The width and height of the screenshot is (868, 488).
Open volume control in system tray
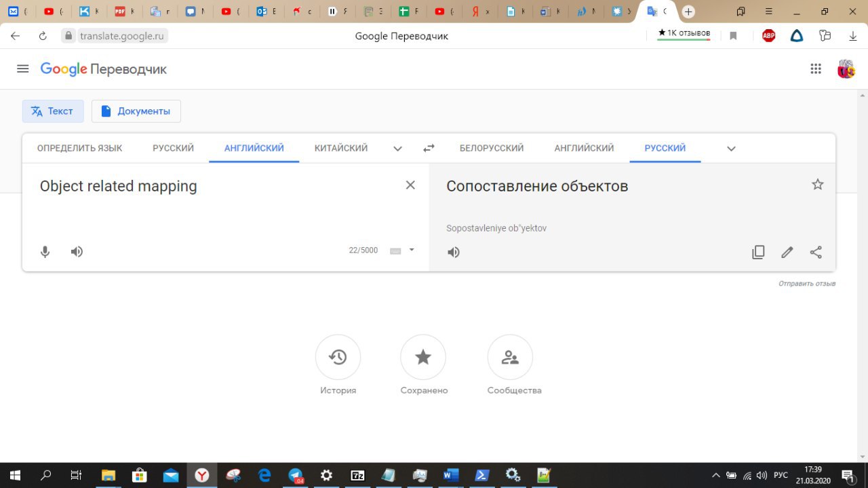pyautogui.click(x=762, y=476)
